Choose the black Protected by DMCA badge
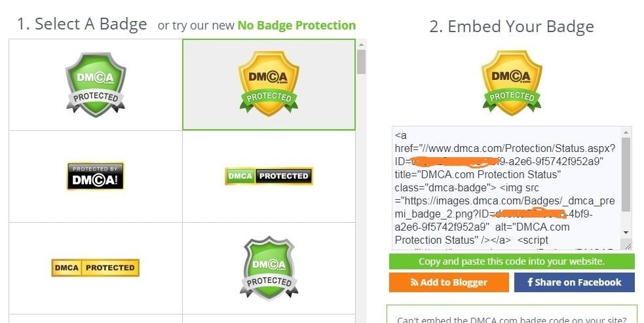The height and width of the screenshot is (323, 644). [x=95, y=176]
